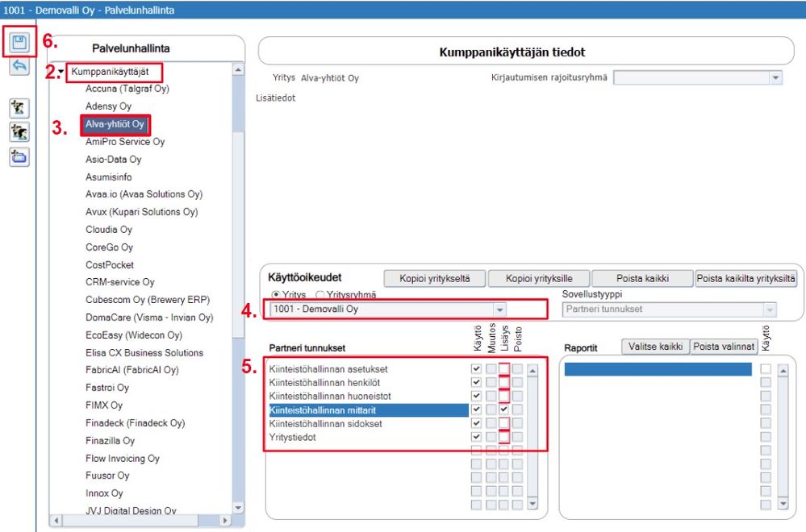The image size is (806, 532).
Task: Select Elisa CX Business Solutions
Action: pos(144,353)
